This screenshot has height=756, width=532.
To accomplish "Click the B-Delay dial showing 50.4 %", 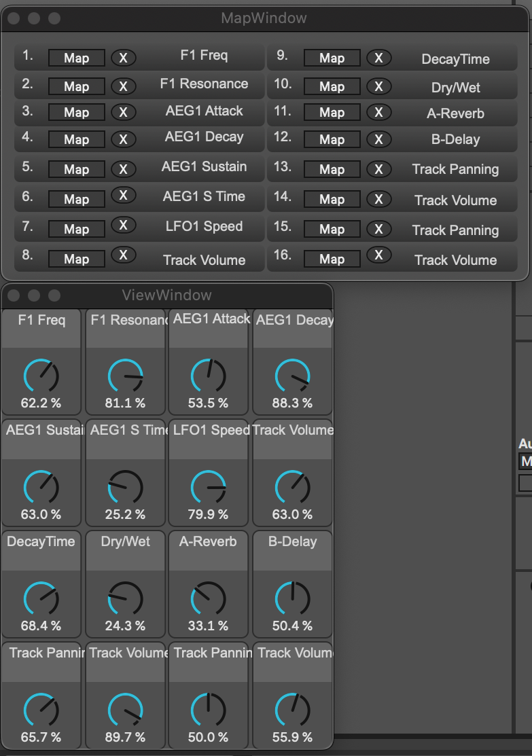I will click(293, 599).
